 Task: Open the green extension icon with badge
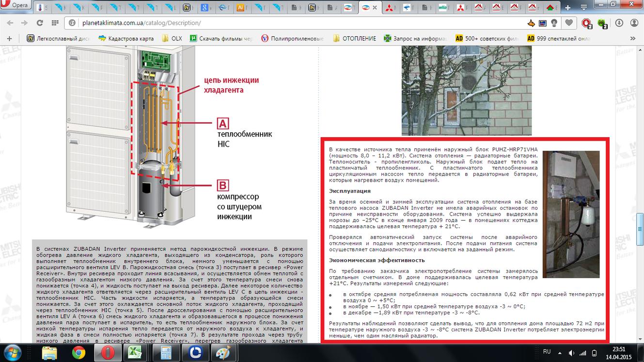[602, 23]
